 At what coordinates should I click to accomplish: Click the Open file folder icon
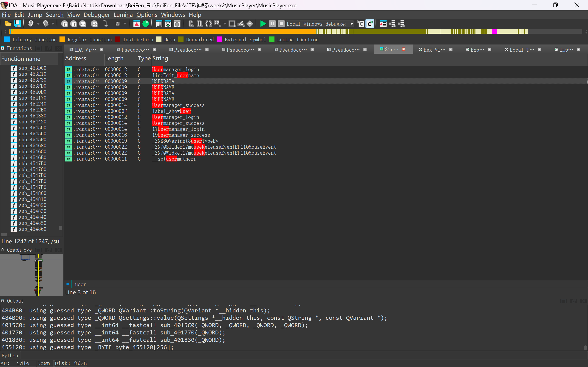tap(8, 24)
